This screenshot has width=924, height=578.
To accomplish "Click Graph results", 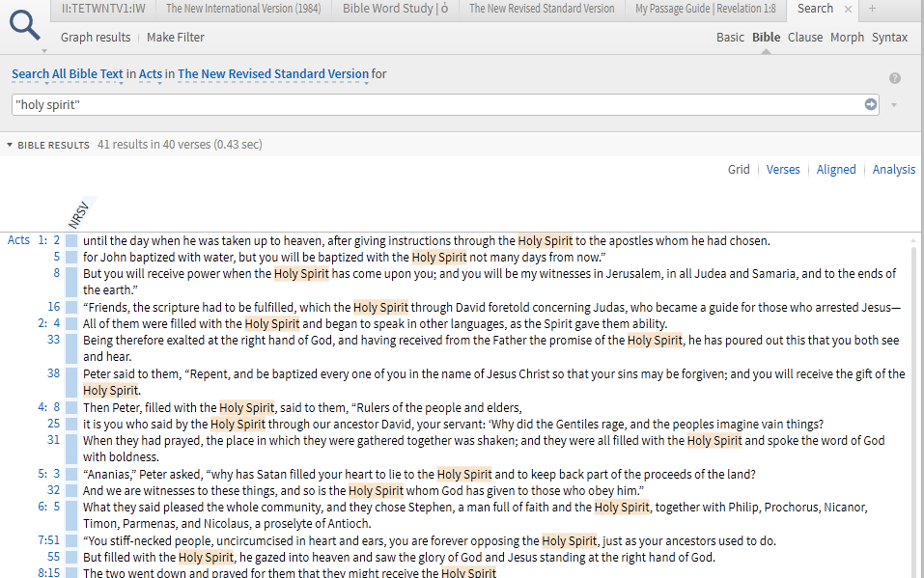I will 96,37.
